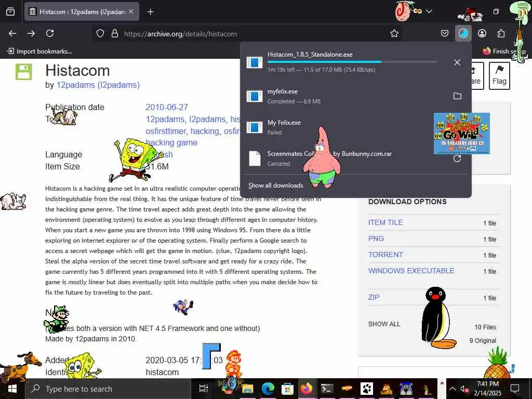Open a new tab with the plus button

point(150,12)
